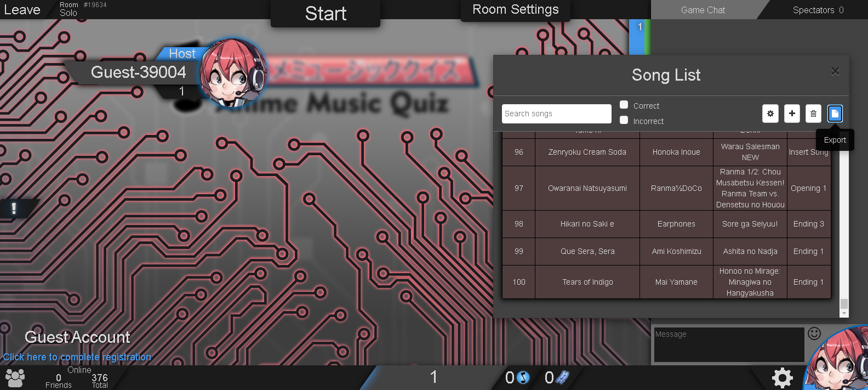Image resolution: width=868 pixels, height=390 pixels.
Task: Export the song list
Action: tap(835, 114)
